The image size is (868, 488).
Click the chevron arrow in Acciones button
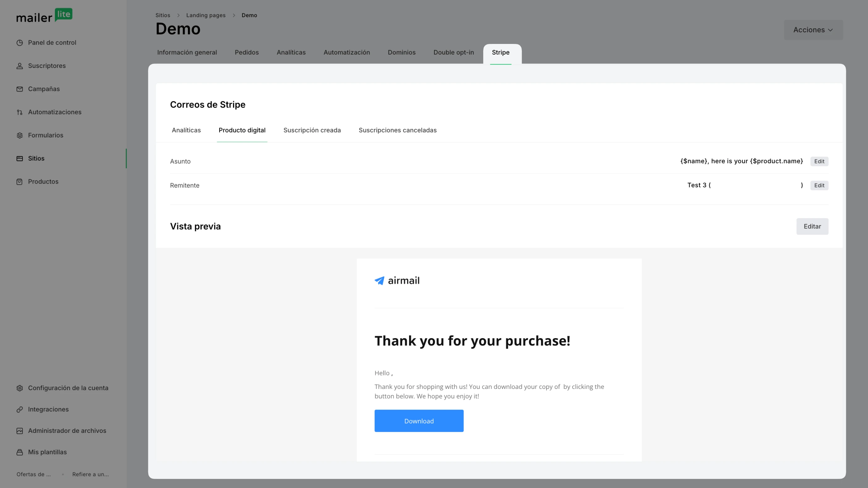[830, 30]
